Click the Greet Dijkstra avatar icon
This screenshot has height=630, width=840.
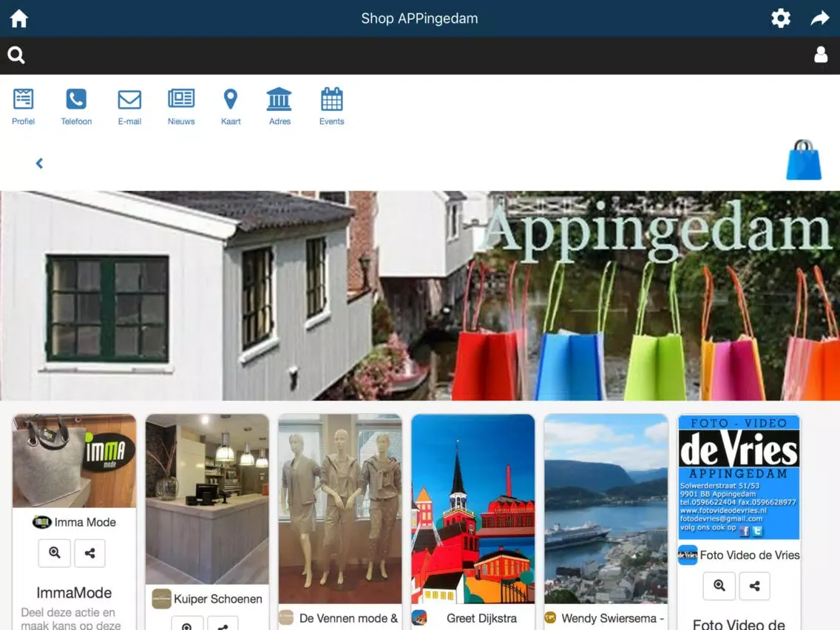[x=419, y=617]
